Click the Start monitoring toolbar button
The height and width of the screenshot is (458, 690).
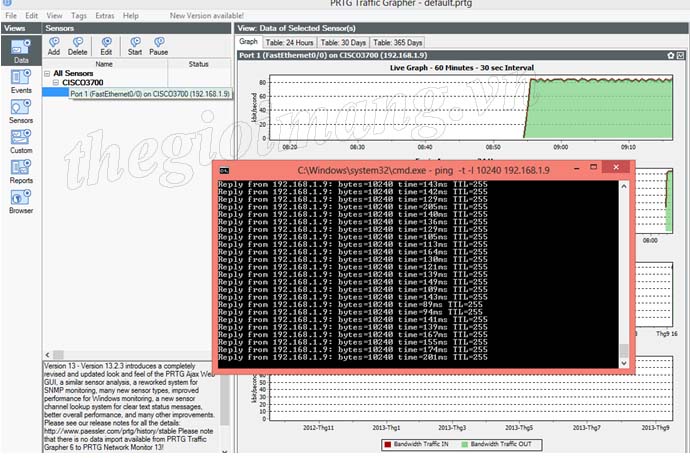click(x=135, y=46)
